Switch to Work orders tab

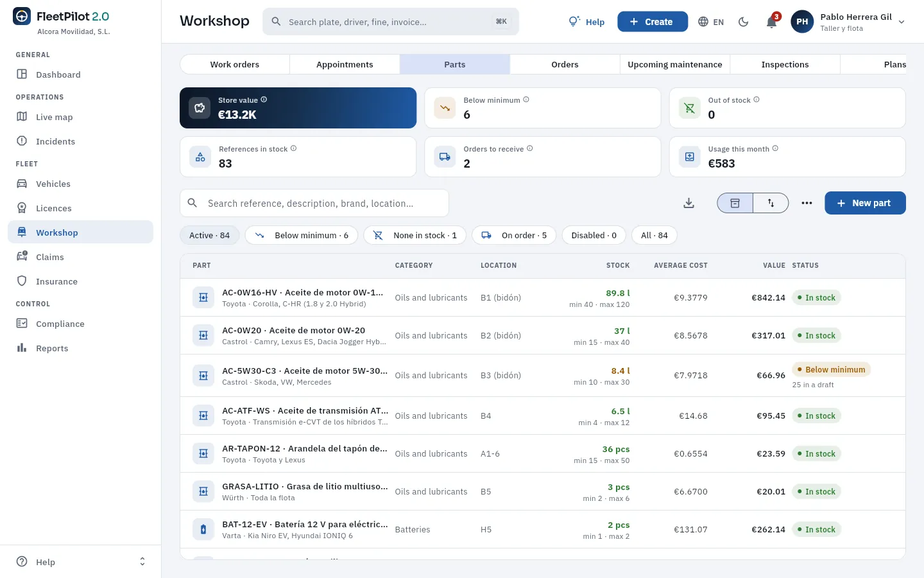pyautogui.click(x=235, y=64)
